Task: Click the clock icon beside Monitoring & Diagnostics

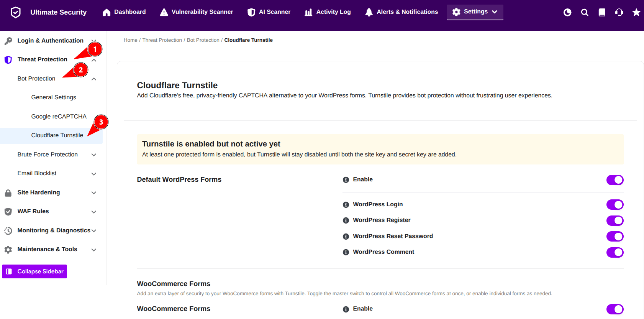Action: [x=8, y=231]
